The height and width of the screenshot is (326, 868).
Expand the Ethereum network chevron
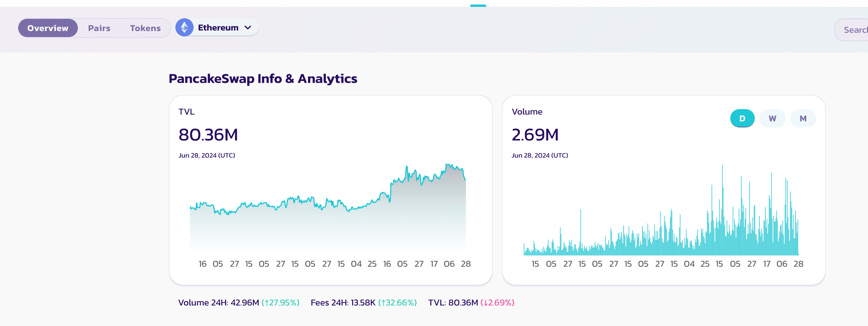tap(248, 28)
